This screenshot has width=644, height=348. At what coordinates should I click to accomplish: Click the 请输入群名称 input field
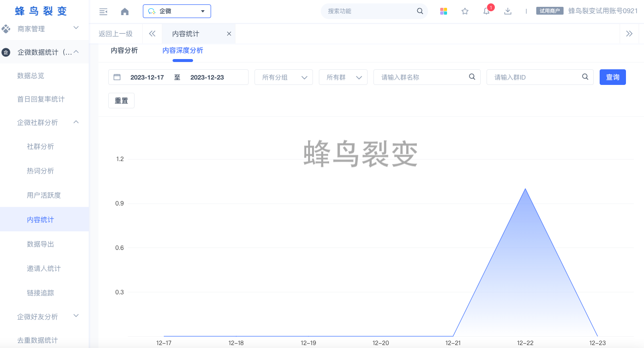pos(422,77)
